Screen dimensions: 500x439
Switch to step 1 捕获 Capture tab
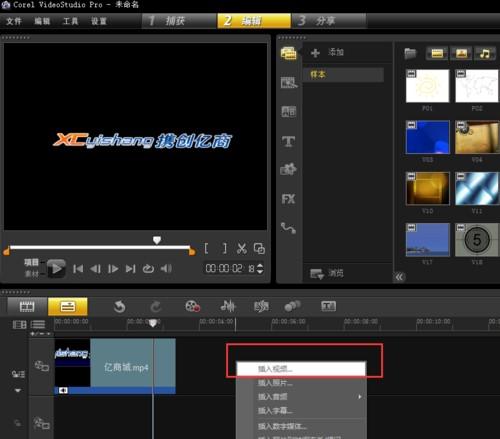point(179,21)
